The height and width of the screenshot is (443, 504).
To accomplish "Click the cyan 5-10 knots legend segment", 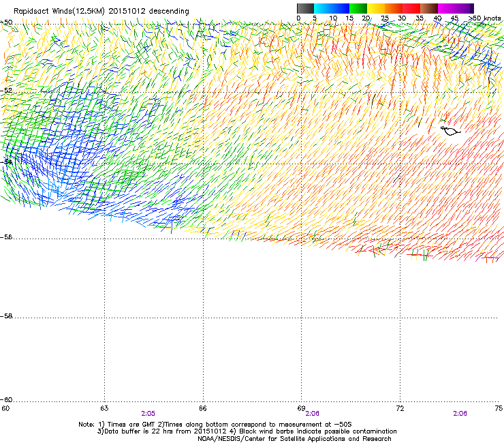I will click(x=323, y=8).
